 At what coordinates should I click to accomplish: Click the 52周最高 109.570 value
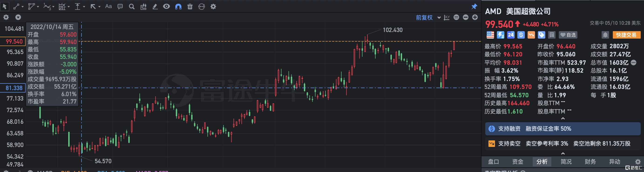[x=521, y=87]
